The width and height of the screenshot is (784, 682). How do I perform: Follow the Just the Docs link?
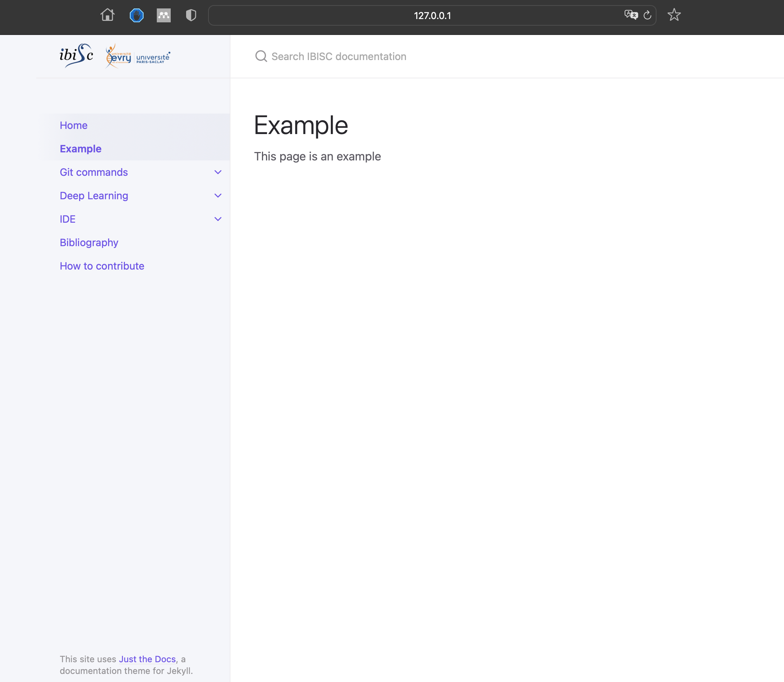pyautogui.click(x=147, y=659)
